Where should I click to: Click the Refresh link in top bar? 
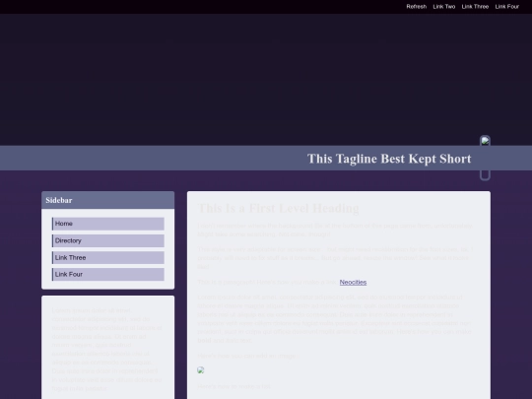(x=417, y=7)
